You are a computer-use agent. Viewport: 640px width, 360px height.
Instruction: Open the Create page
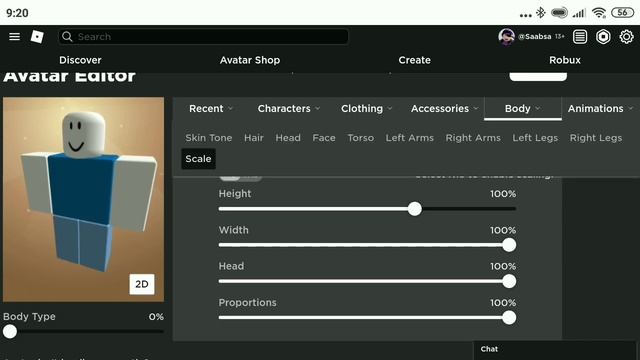click(414, 60)
